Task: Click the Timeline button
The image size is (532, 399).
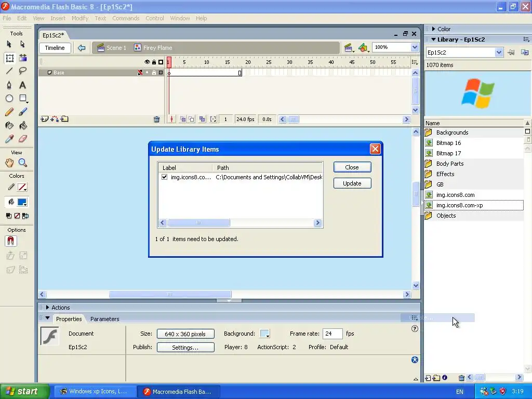Action: [55, 48]
